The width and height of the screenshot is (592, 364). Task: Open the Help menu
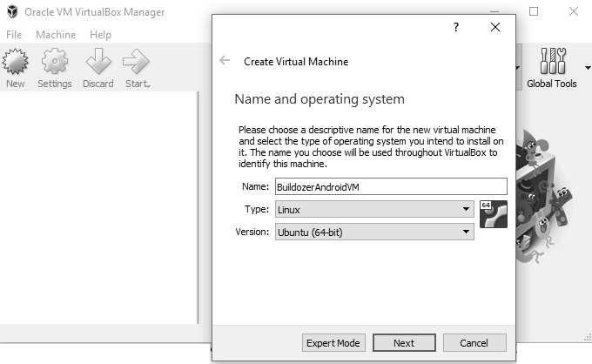[x=100, y=35]
